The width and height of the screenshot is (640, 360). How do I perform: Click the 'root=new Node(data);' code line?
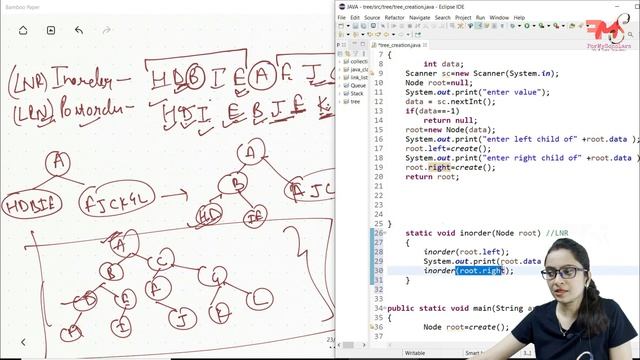(450, 130)
